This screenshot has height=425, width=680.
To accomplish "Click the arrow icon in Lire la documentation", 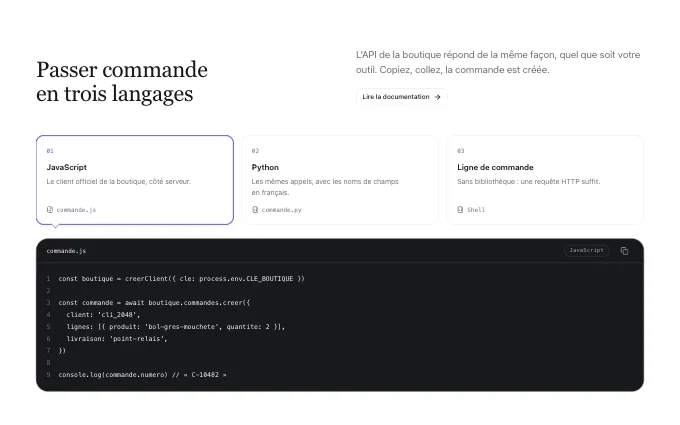I will coord(438,97).
